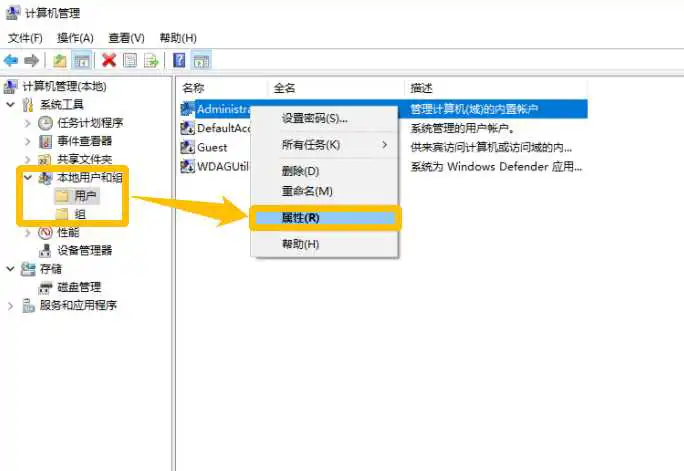Open the 操作(A) menu in menu bar
Viewport: 684px width, 471px height.
[75, 38]
